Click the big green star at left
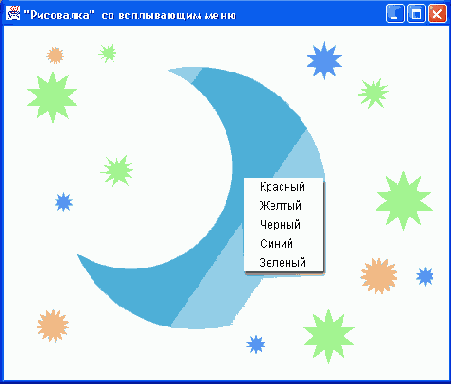The width and height of the screenshot is (451, 384). coord(52,97)
